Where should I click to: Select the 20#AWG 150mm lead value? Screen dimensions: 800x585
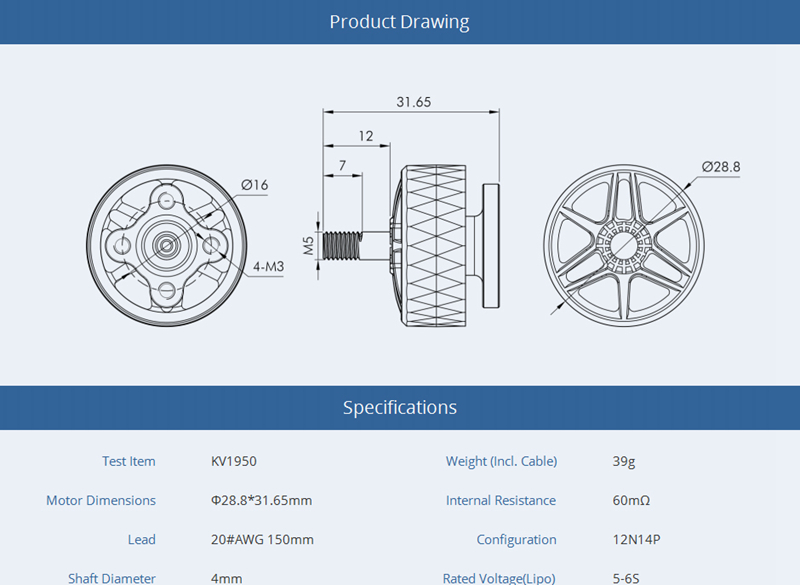pyautogui.click(x=262, y=539)
